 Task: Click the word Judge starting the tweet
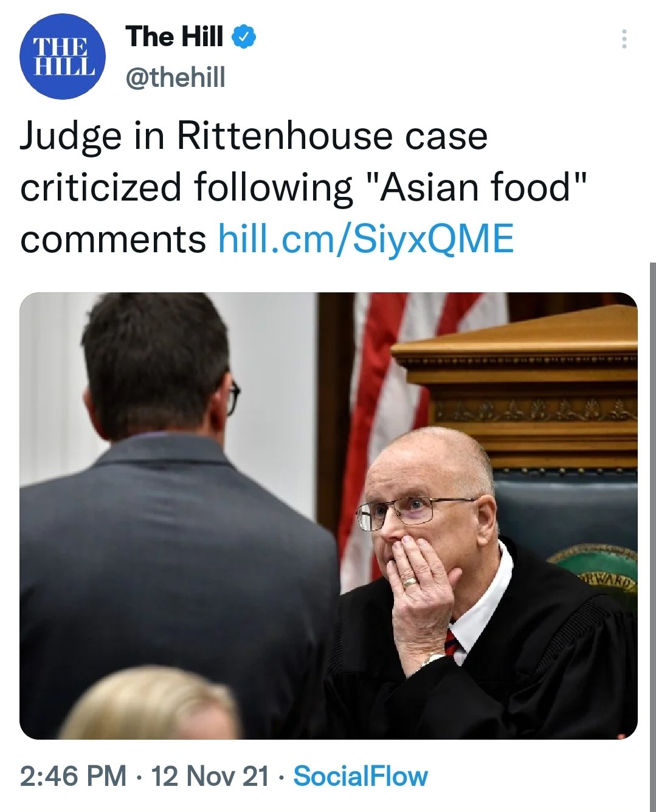pyautogui.click(x=71, y=137)
